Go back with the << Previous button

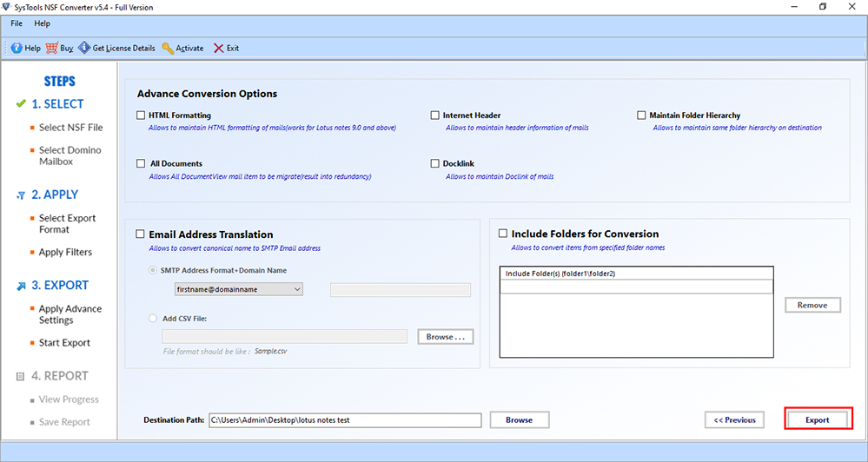734,420
